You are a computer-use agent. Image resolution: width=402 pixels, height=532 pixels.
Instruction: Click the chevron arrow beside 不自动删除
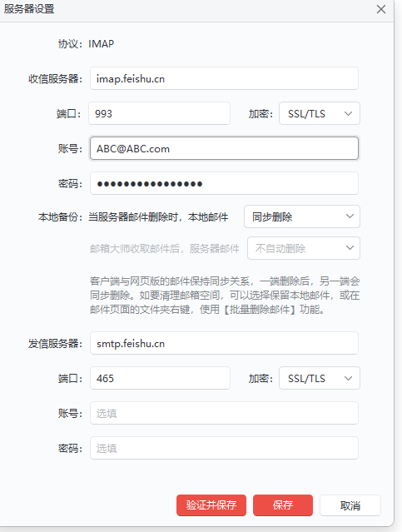[350, 248]
